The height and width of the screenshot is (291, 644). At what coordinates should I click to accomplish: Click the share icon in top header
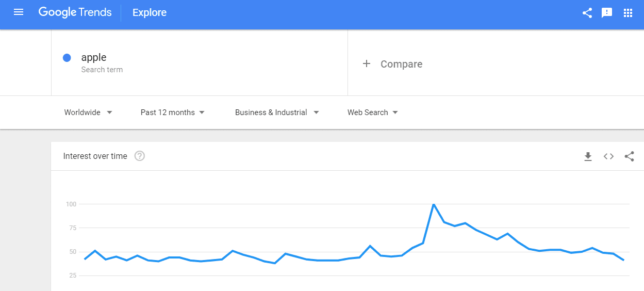587,13
